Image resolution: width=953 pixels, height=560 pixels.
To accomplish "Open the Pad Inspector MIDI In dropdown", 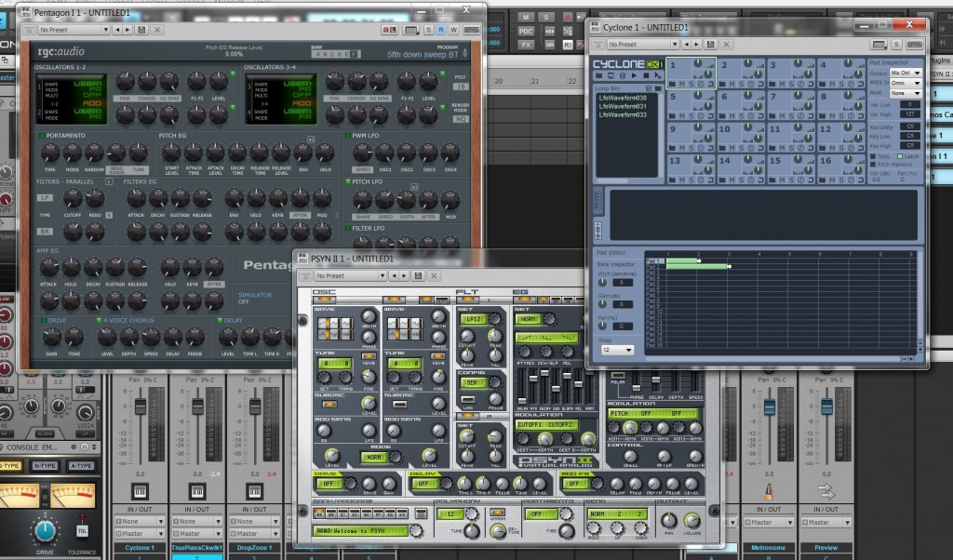I will click(906, 83).
